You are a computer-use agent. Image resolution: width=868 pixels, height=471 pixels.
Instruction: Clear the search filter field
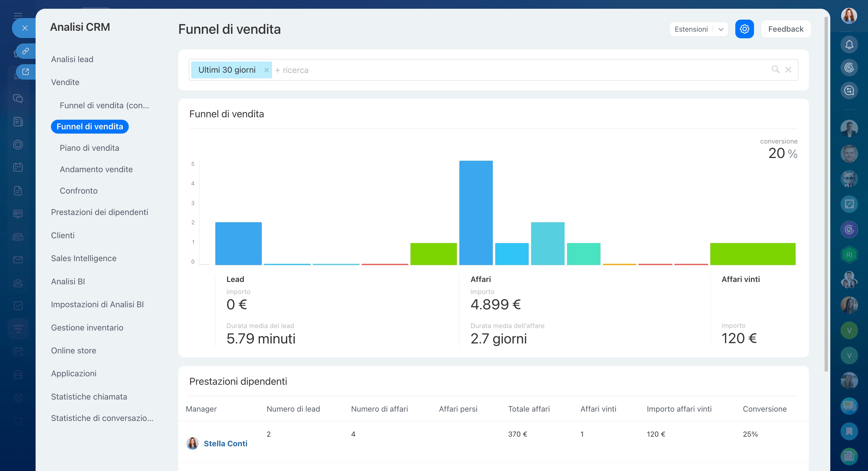click(788, 70)
